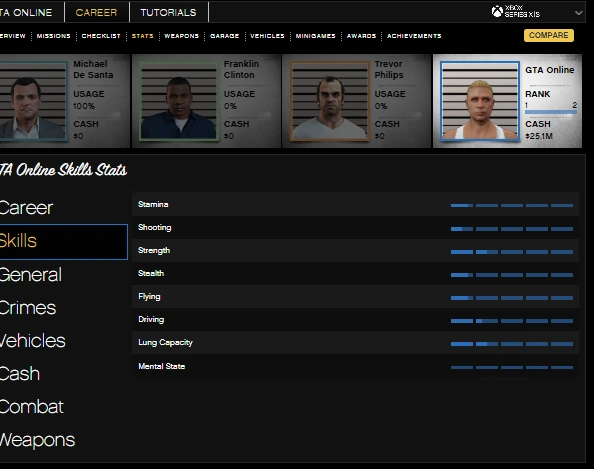Open the MINIGAMES subtab
The height and width of the screenshot is (469, 594).
point(316,36)
